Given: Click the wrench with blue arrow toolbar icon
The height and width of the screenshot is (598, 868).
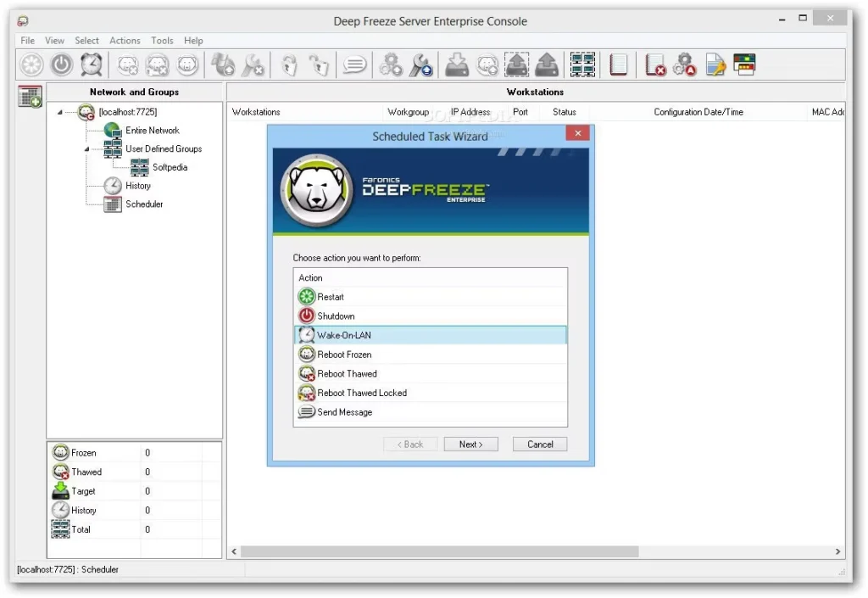Looking at the screenshot, I should [421, 64].
